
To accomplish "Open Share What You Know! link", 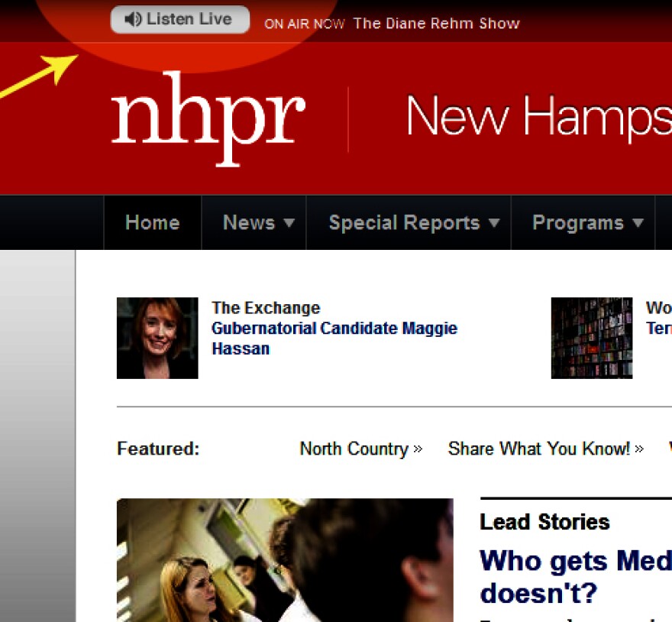I will [538, 449].
